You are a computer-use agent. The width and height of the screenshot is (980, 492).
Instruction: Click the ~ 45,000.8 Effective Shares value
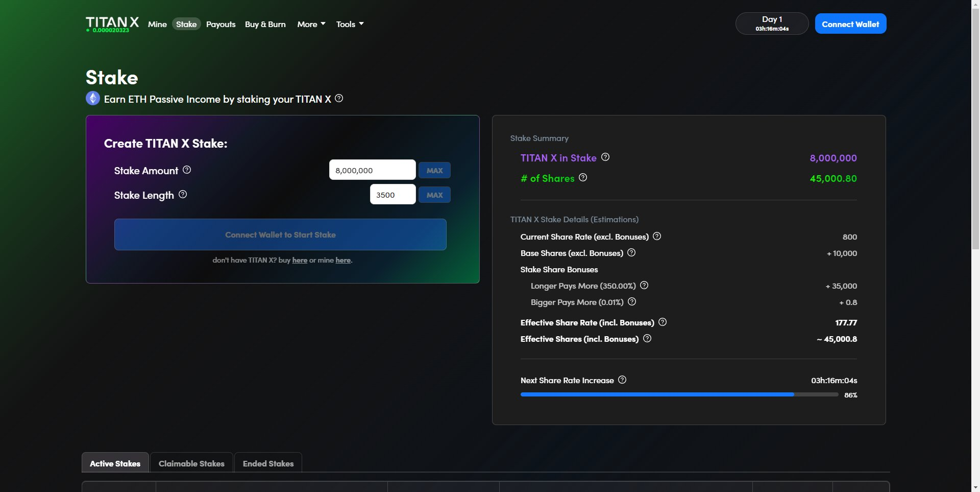click(837, 339)
